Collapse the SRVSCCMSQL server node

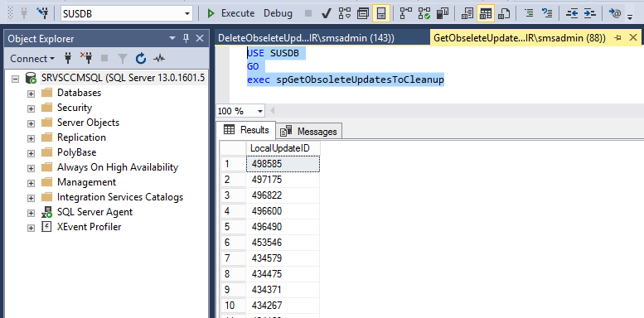pos(15,79)
